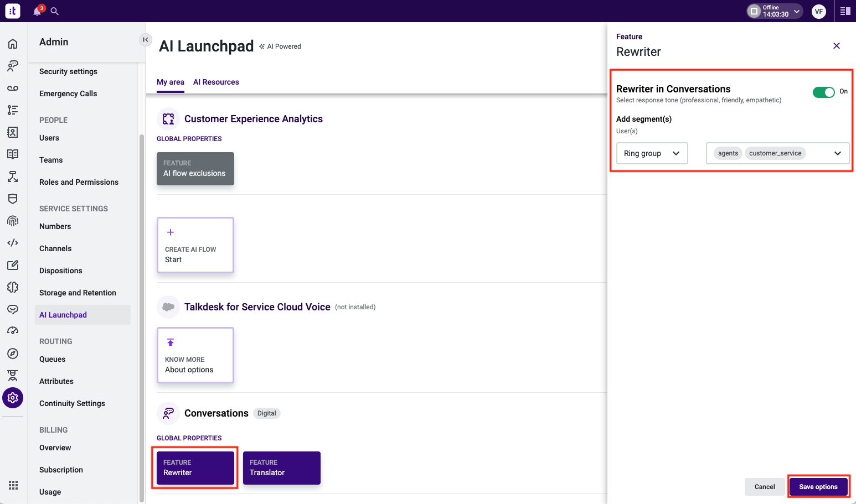This screenshot has height=504, width=856.
Task: Open Storage and Retention
Action: (78, 293)
